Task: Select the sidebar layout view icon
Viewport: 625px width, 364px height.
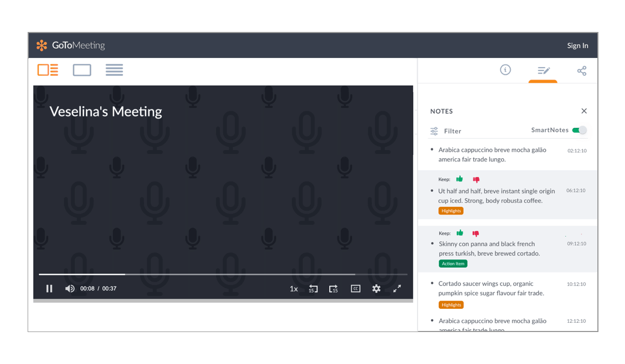Action: (x=48, y=70)
